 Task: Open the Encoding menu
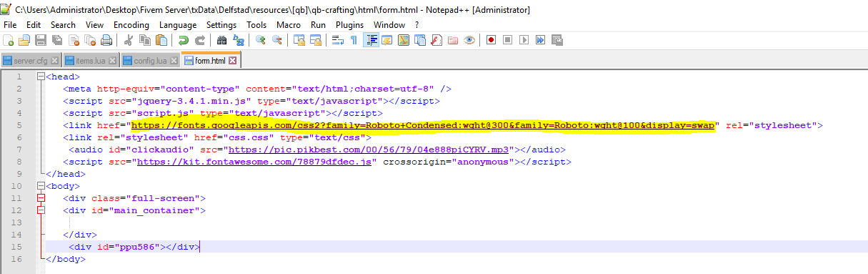point(131,24)
